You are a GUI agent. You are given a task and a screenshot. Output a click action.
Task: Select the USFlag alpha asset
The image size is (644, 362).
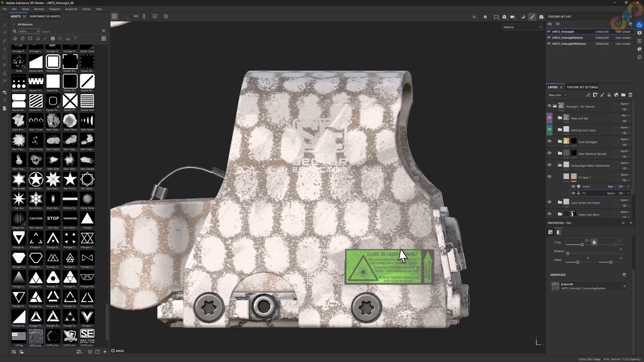coord(19,336)
